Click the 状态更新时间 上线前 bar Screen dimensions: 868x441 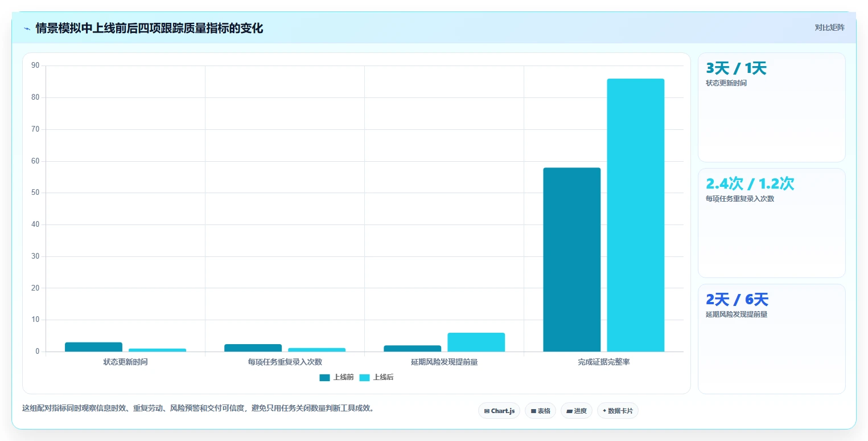[x=93, y=347]
